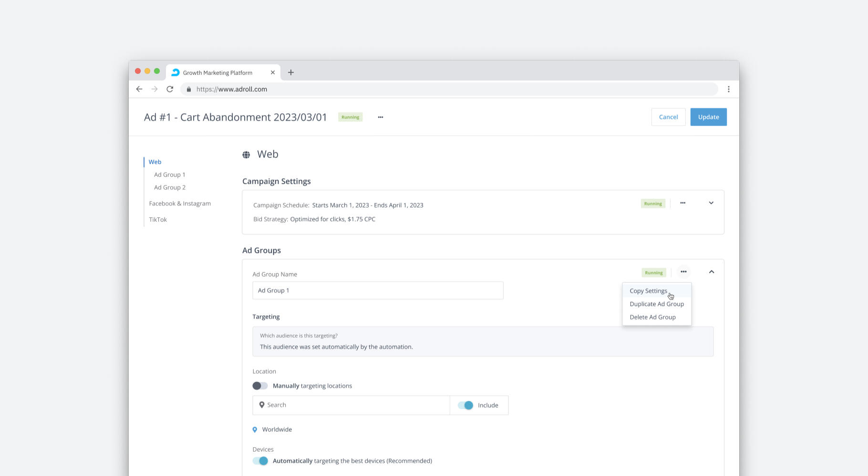Click the Cancel button
Viewport: 868px width, 476px height.
668,117
